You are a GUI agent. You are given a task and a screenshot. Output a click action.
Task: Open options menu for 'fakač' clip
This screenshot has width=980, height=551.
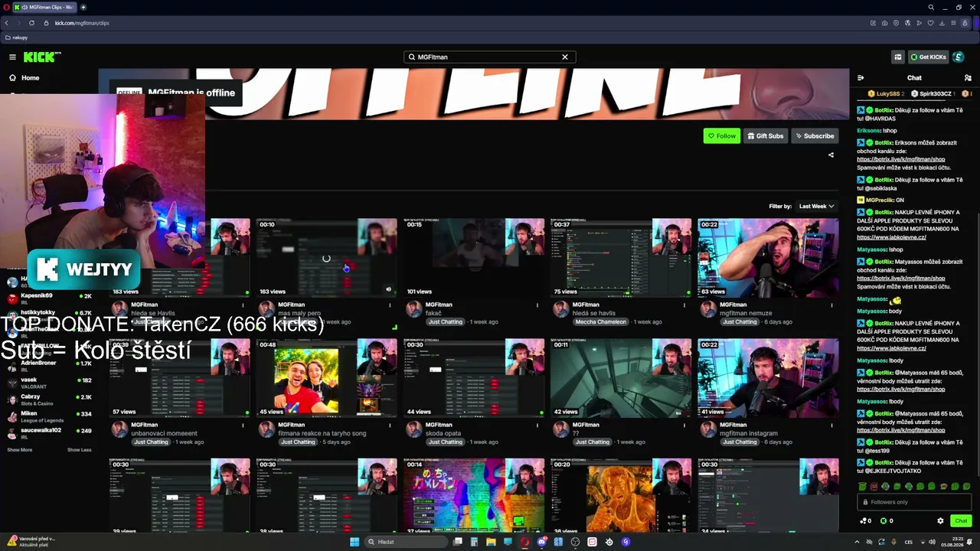[x=537, y=305]
